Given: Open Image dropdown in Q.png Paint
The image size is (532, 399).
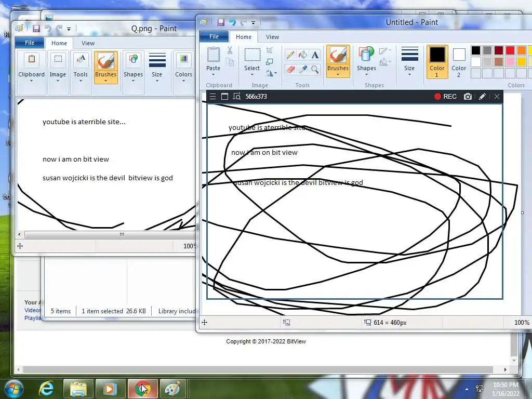Looking at the screenshot, I should 58,72.
